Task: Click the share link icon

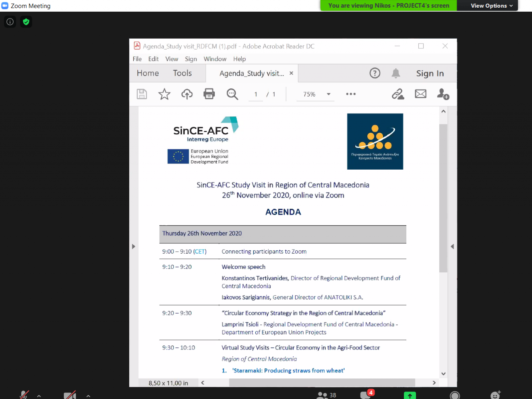Action: [x=398, y=94]
